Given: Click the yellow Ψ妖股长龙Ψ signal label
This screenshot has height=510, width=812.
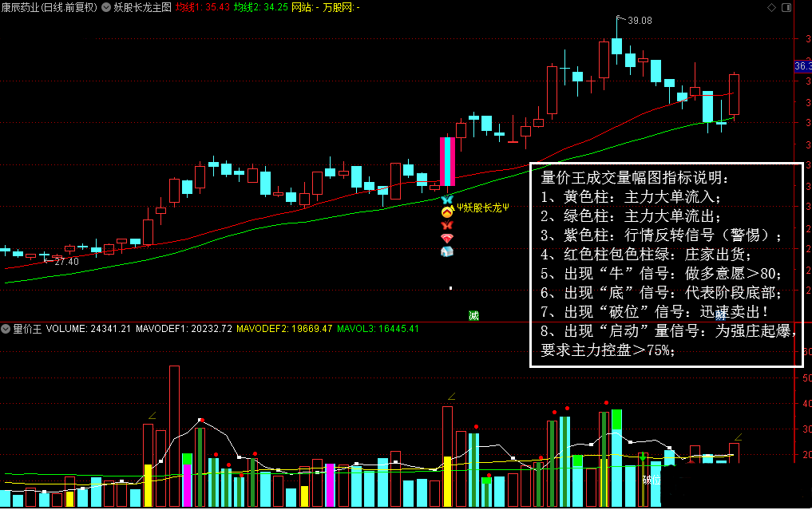Looking at the screenshot, I should tap(482, 208).
